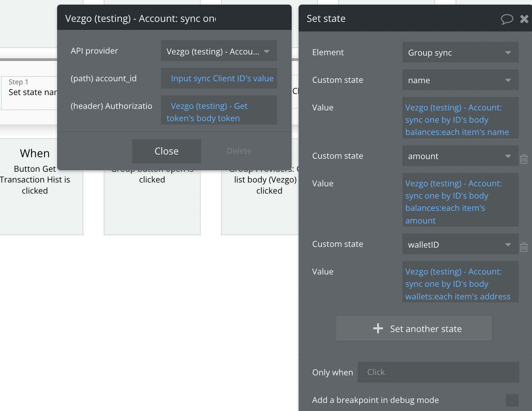Open the walletID custom state dropdown
532x411 pixels.
460,244
